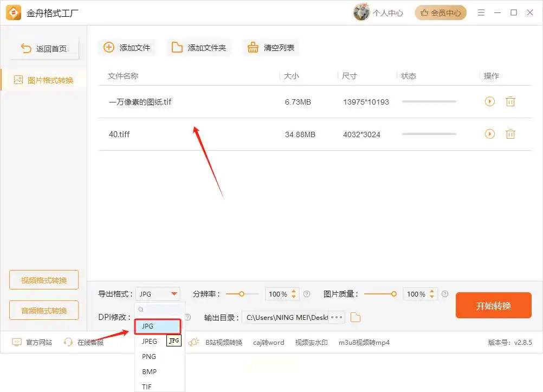Delete 40.tiff using its trash icon

[510, 134]
